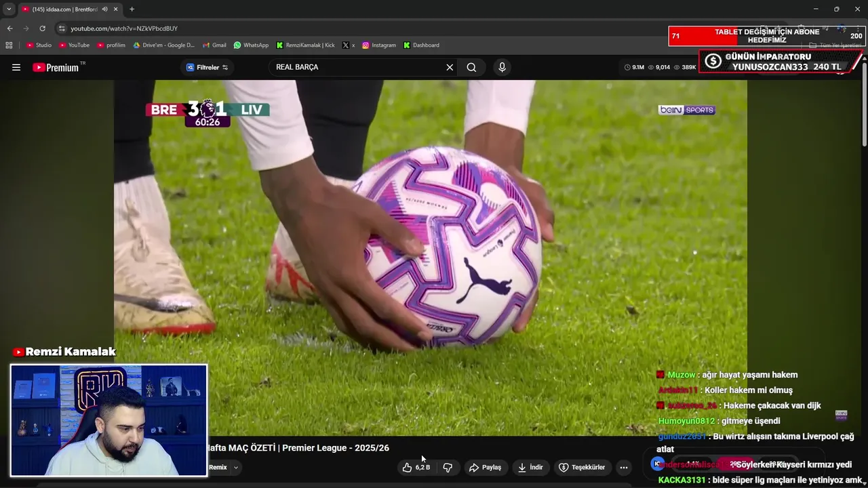Switch to the iddaa.com Brentford tab
The image size is (868, 488).
[64, 9]
